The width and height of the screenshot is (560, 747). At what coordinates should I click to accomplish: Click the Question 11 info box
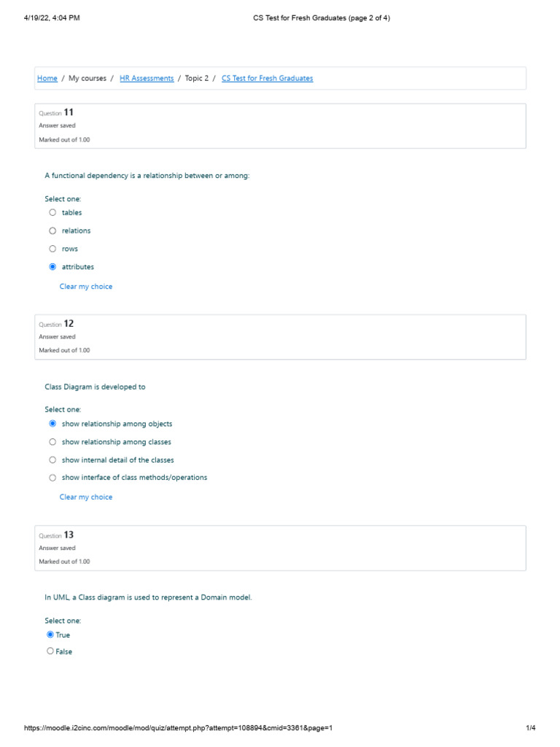[281, 126]
